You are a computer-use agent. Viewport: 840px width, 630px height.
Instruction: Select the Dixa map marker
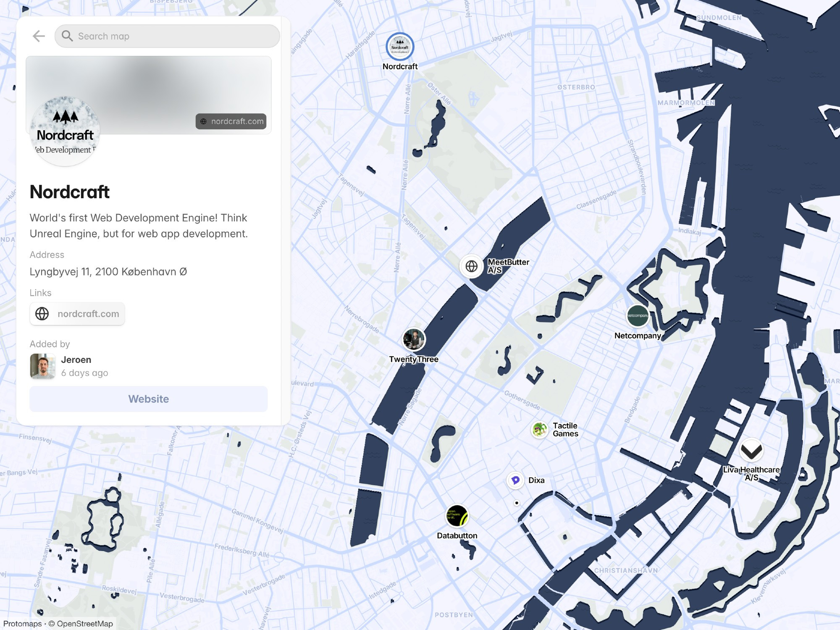[515, 480]
